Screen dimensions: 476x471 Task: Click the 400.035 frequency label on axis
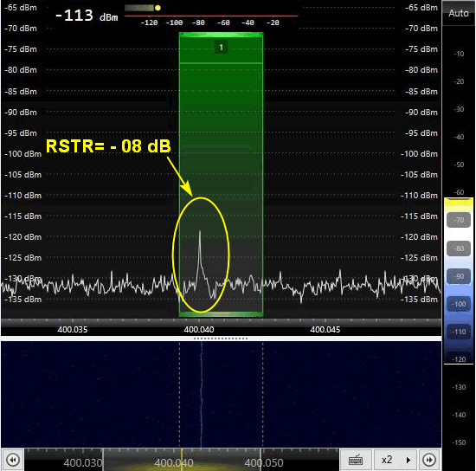73,330
